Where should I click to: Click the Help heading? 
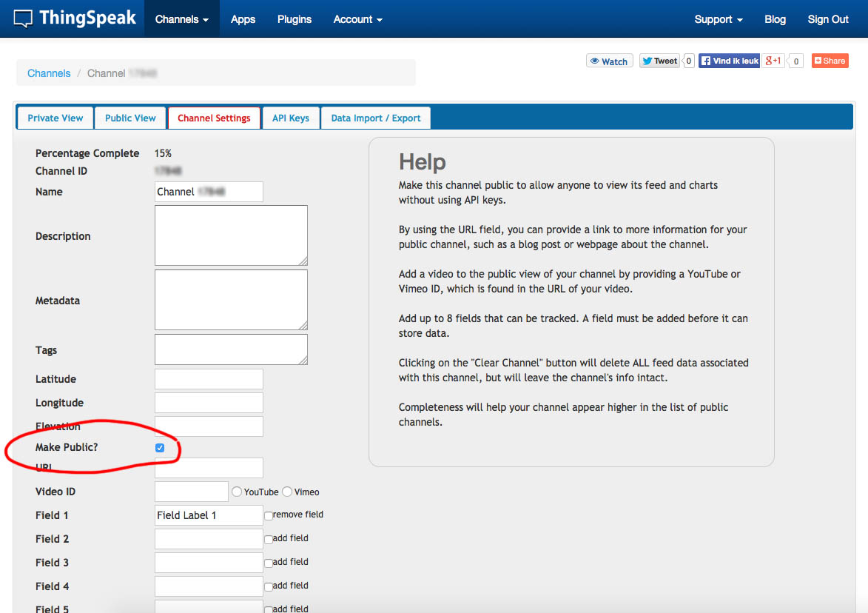click(423, 161)
